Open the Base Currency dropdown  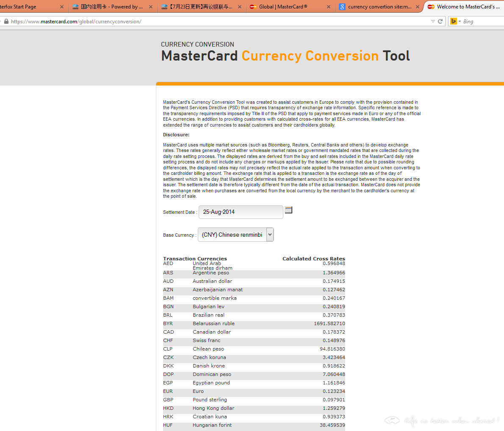pos(236,235)
